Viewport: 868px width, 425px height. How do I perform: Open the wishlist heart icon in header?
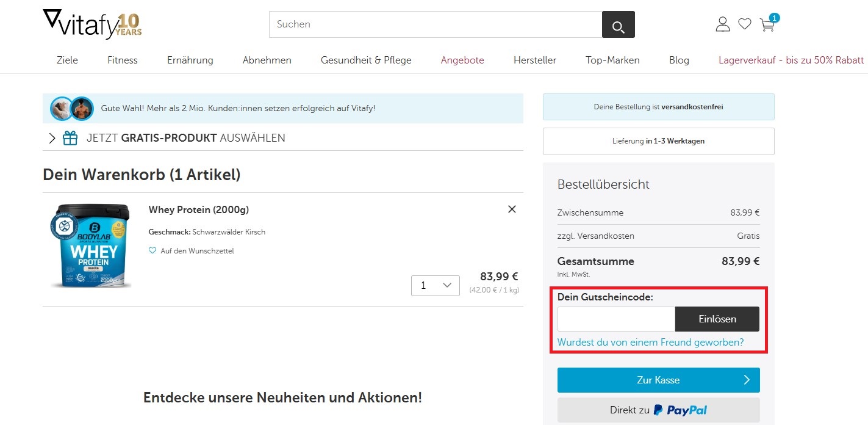tap(745, 24)
